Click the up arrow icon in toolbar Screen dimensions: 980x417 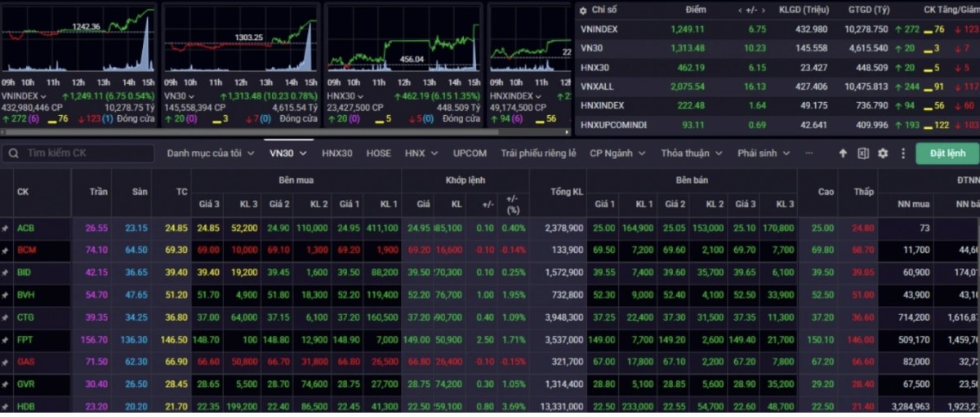pos(844,153)
